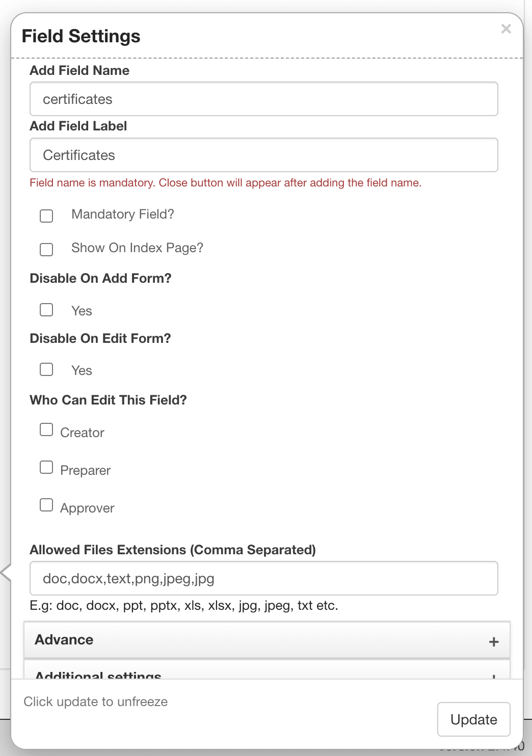Screen dimensions: 532x756
Task: Close the Field Settings dialog with X
Action: pyautogui.click(x=506, y=29)
